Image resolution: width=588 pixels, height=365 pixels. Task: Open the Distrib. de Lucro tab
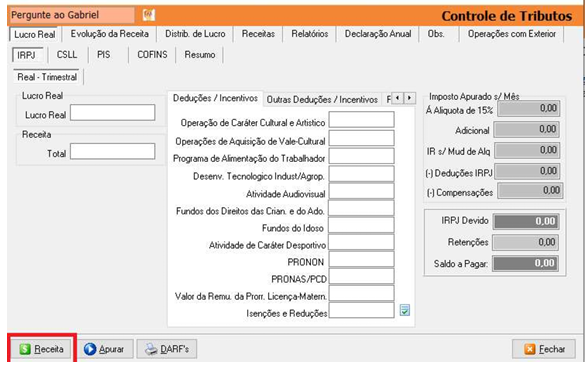[x=195, y=34]
